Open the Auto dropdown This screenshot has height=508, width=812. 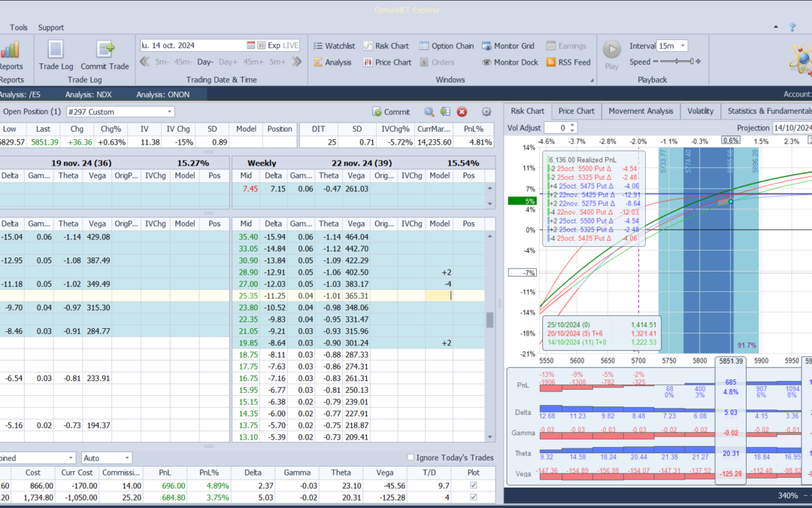(127, 458)
